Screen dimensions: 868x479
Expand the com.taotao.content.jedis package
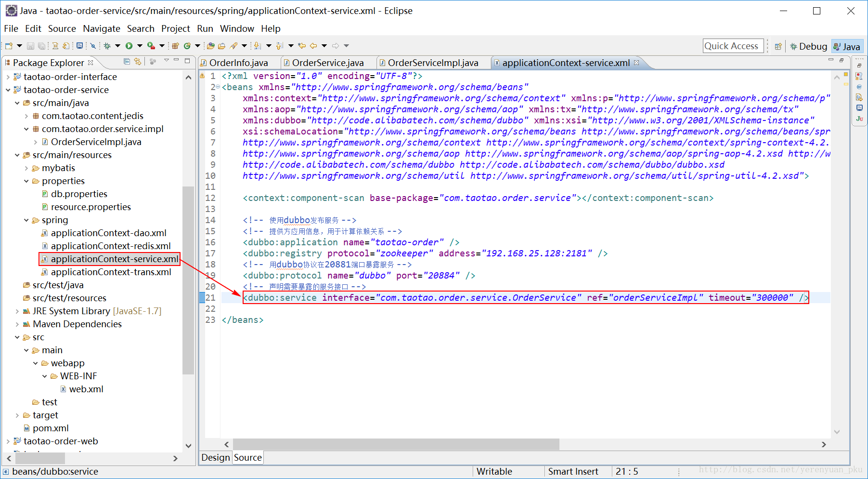[x=26, y=116]
